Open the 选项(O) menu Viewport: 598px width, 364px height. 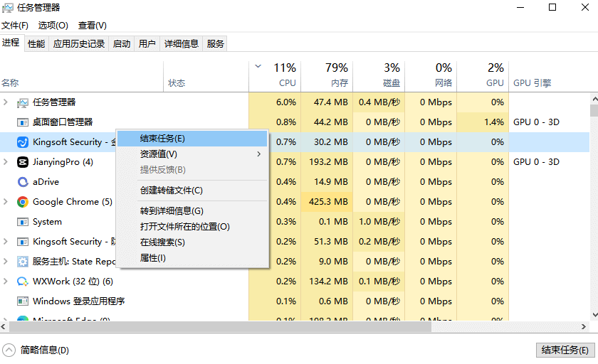pos(53,26)
